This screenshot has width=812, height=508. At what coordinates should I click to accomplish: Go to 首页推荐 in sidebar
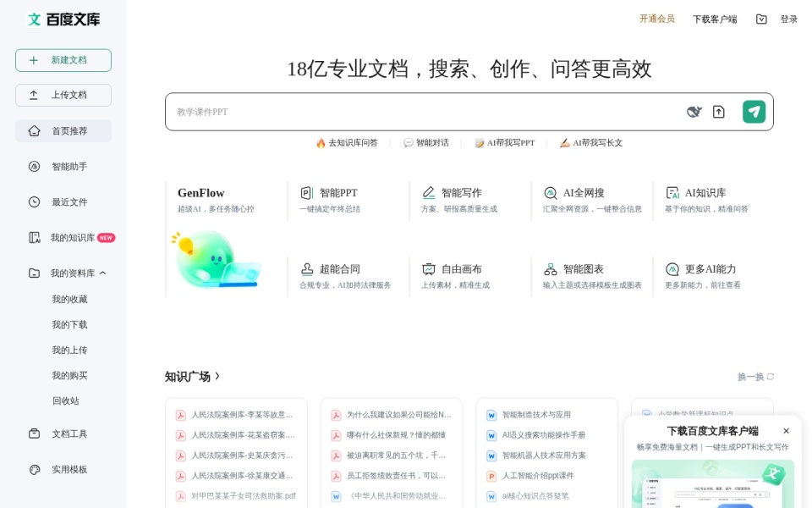(63, 130)
